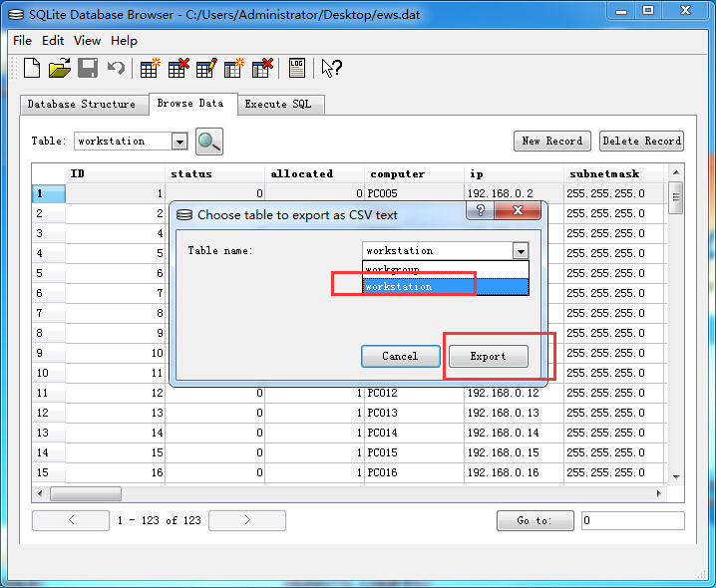Click the Create Index toolbar icon
This screenshot has width=716, height=588.
[x=234, y=68]
